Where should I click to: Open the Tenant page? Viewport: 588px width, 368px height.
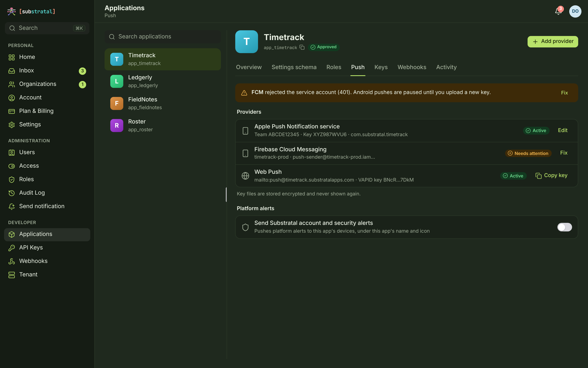click(x=47, y=275)
